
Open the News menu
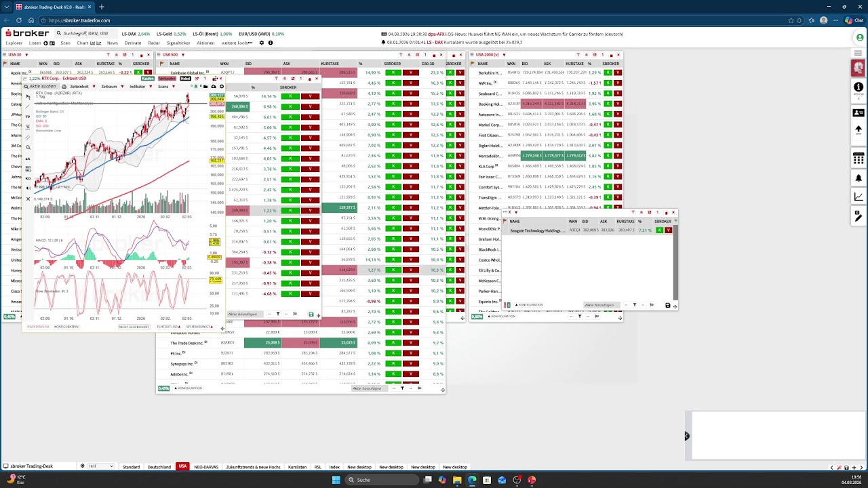coord(112,43)
